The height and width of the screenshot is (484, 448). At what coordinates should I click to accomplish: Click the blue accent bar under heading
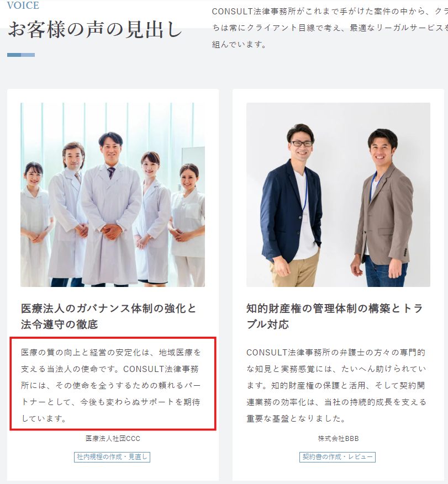coord(21,55)
